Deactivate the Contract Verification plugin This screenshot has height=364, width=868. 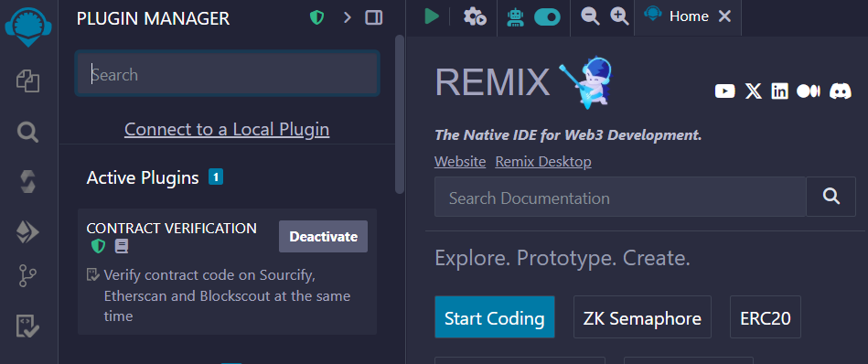(323, 237)
